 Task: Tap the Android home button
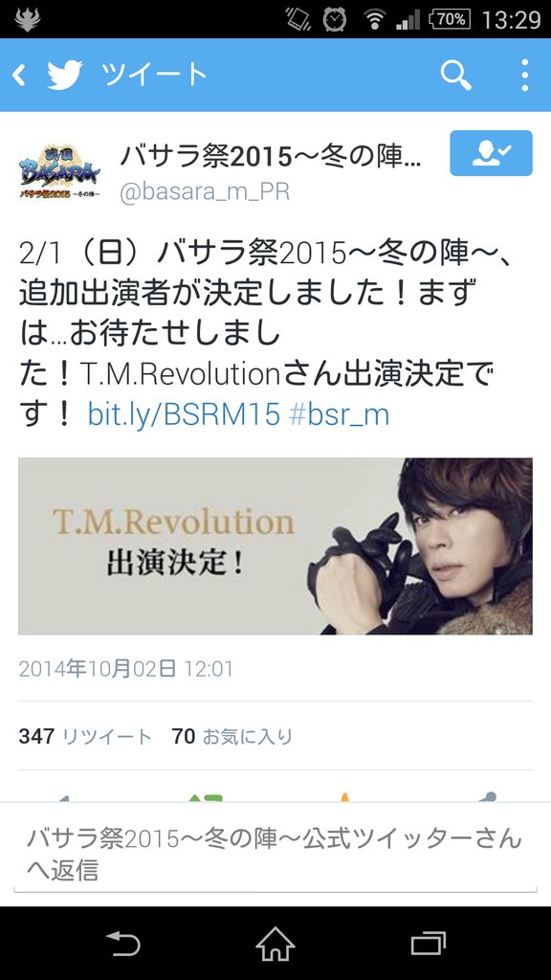[275, 943]
